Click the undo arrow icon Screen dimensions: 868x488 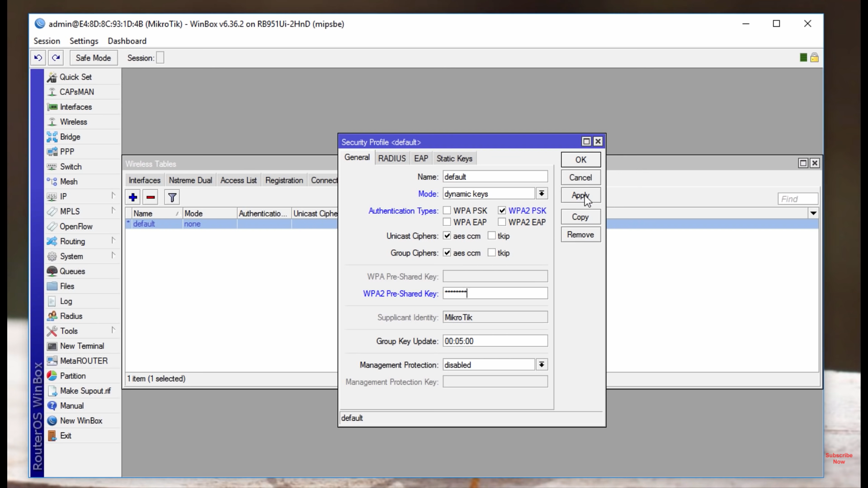(x=38, y=58)
